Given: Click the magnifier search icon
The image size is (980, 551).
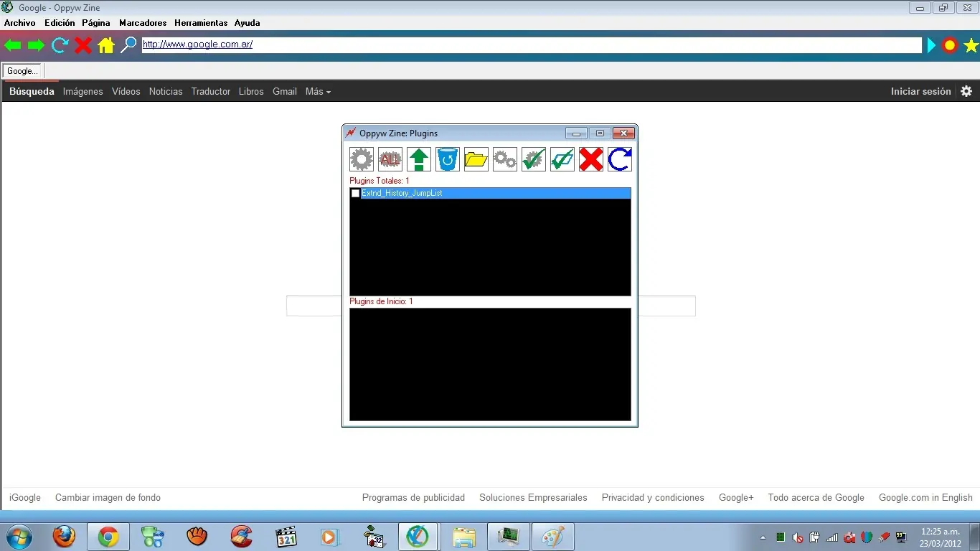Looking at the screenshot, I should [128, 45].
